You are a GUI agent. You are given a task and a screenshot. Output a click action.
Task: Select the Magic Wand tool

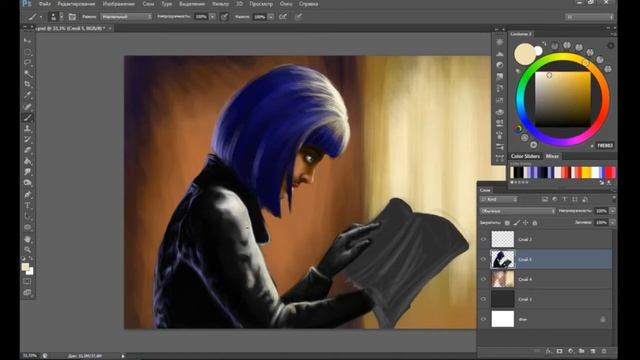(x=27, y=73)
